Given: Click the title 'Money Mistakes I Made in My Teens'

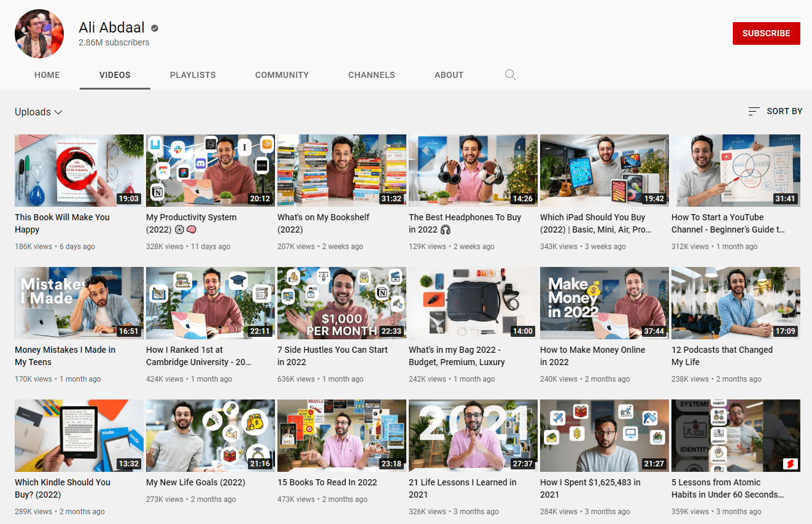Looking at the screenshot, I should point(65,356).
